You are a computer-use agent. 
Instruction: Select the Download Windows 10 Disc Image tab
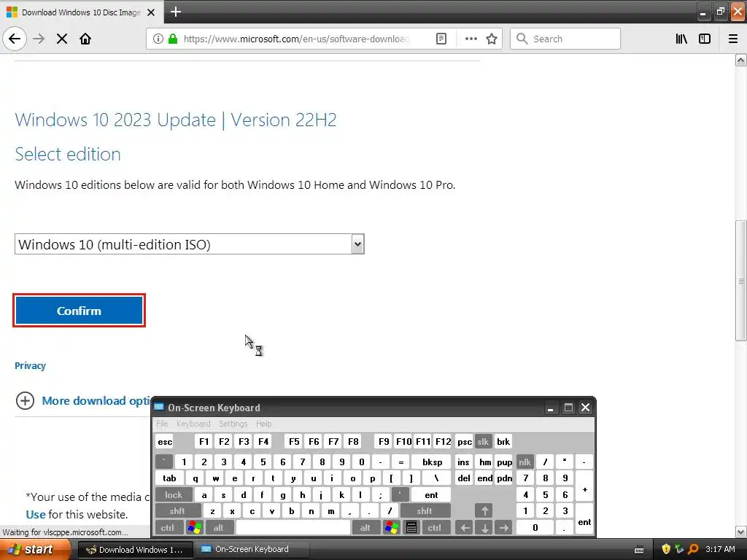(x=81, y=12)
